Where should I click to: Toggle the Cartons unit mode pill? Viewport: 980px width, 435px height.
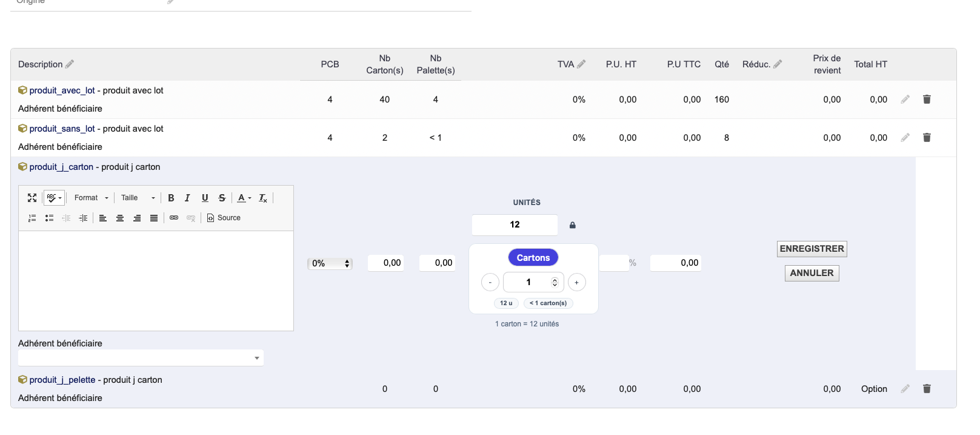click(533, 258)
